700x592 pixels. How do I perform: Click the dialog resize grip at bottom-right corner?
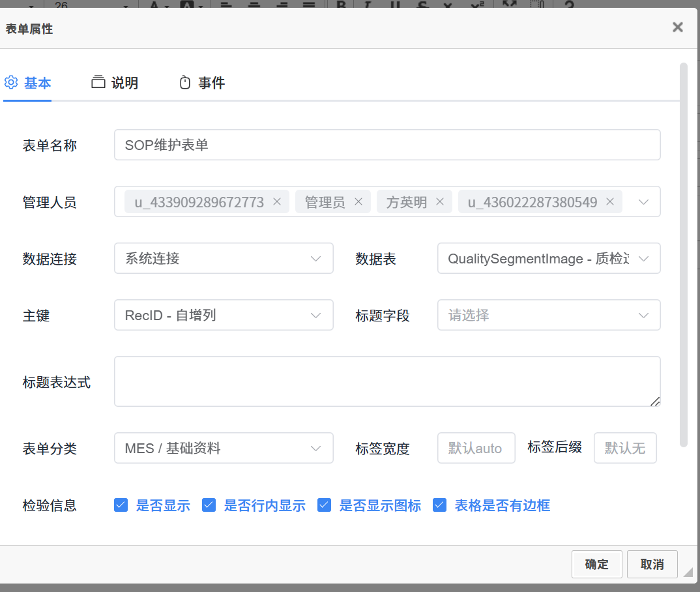[x=688, y=572]
